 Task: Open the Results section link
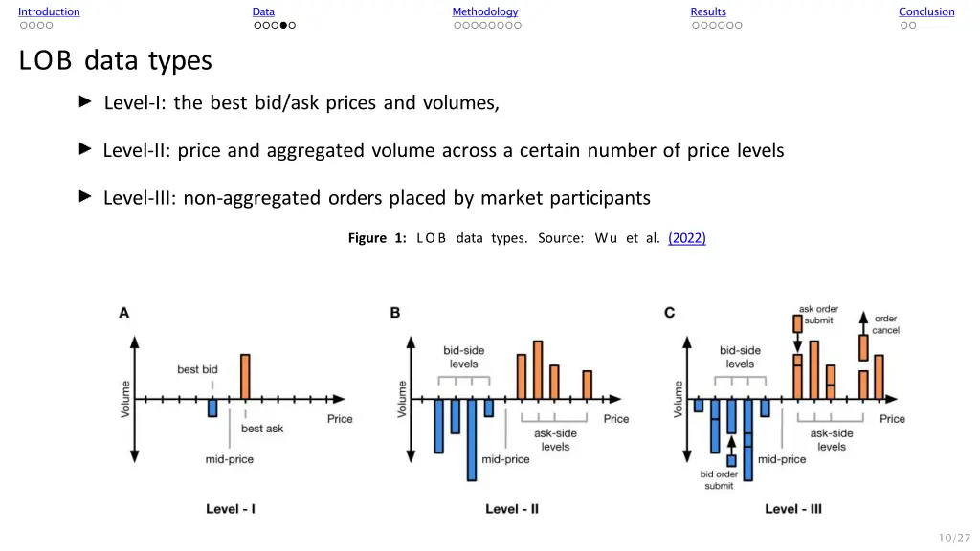coord(708,11)
